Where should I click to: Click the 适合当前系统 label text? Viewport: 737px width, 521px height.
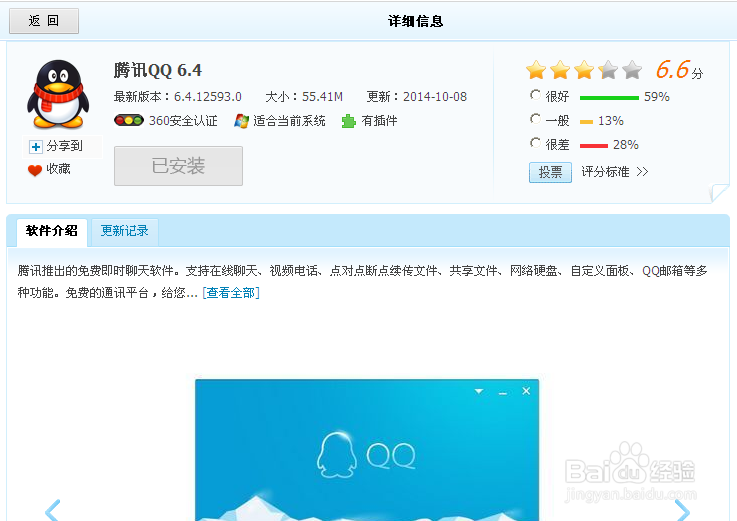tap(290, 121)
